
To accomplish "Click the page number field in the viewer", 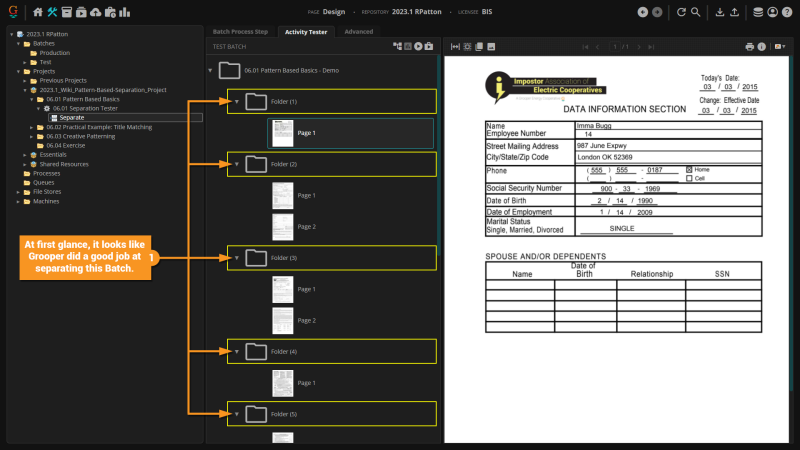I will (x=615, y=47).
